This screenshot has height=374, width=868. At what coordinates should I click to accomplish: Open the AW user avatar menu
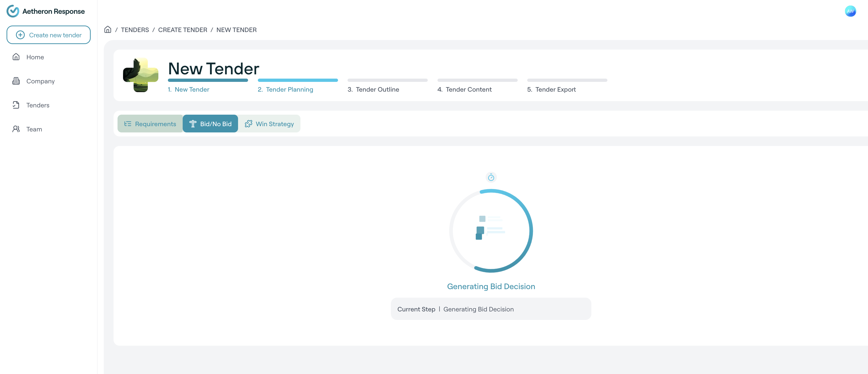(850, 11)
